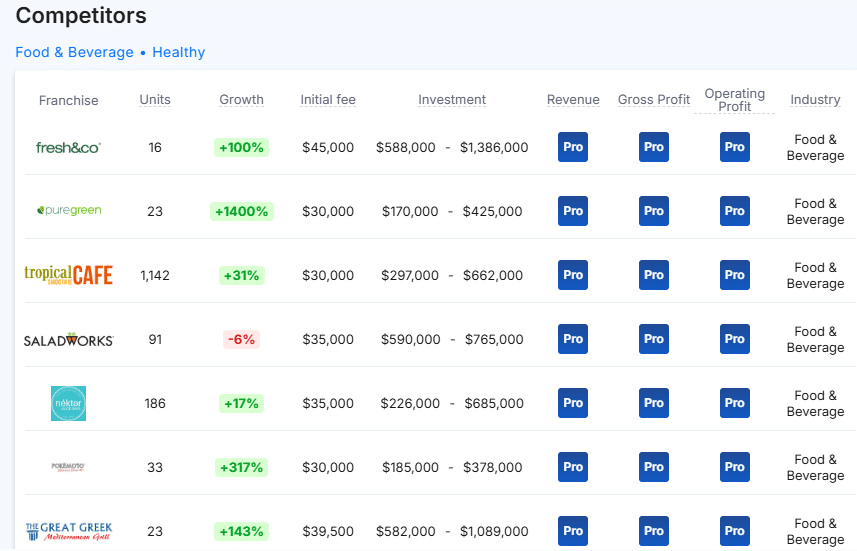Open the Healthy category link

point(179,52)
